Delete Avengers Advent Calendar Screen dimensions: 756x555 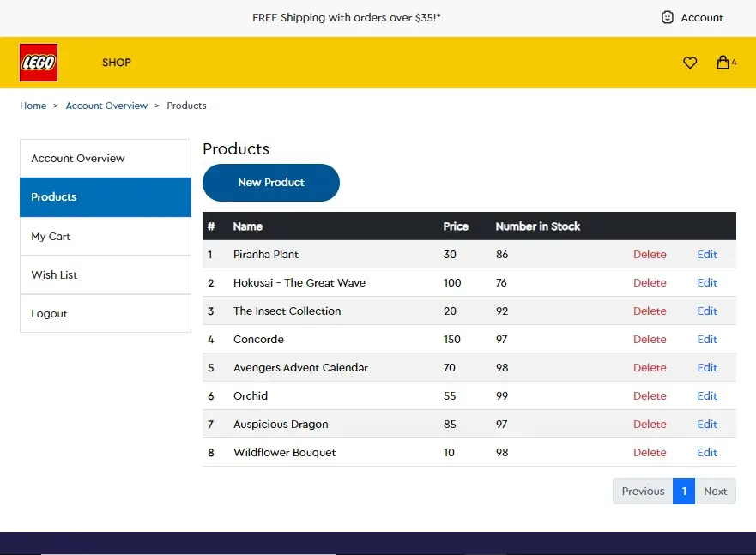point(650,368)
